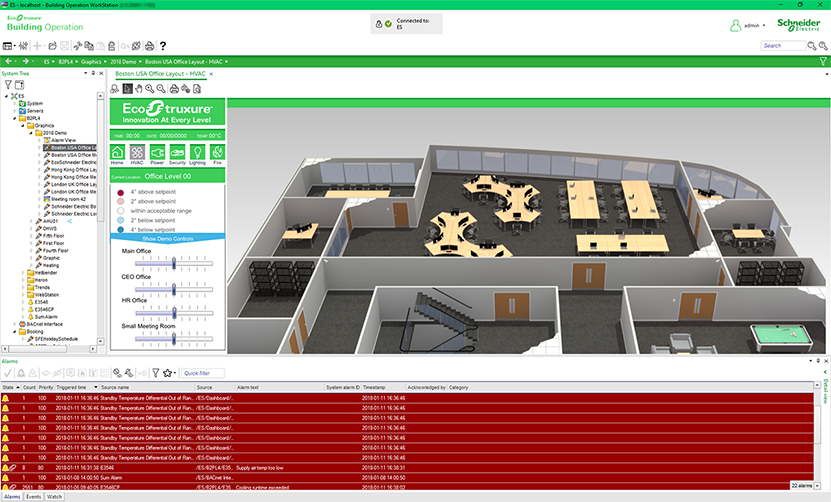Collapse the Graphics folder
Image resolution: width=831 pixels, height=502 pixels.
tap(23, 126)
